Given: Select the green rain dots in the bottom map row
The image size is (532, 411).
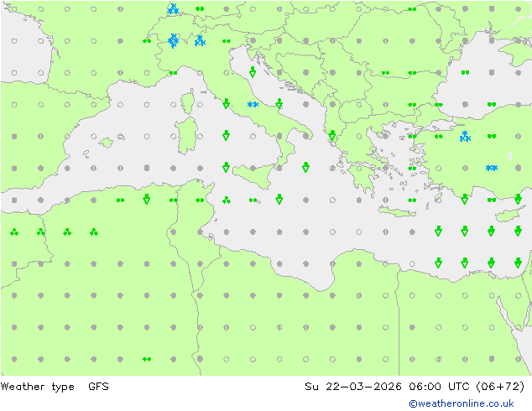Looking at the screenshot, I should coord(147,359).
